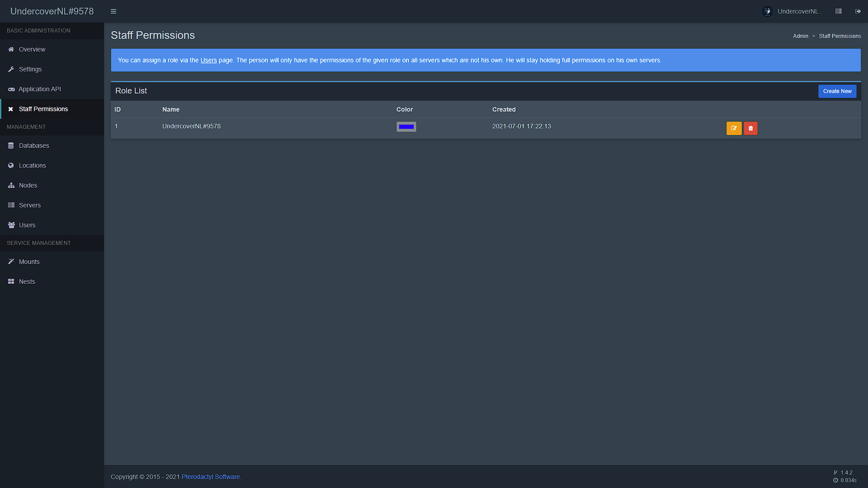Click the orange edit role icon

[734, 128]
